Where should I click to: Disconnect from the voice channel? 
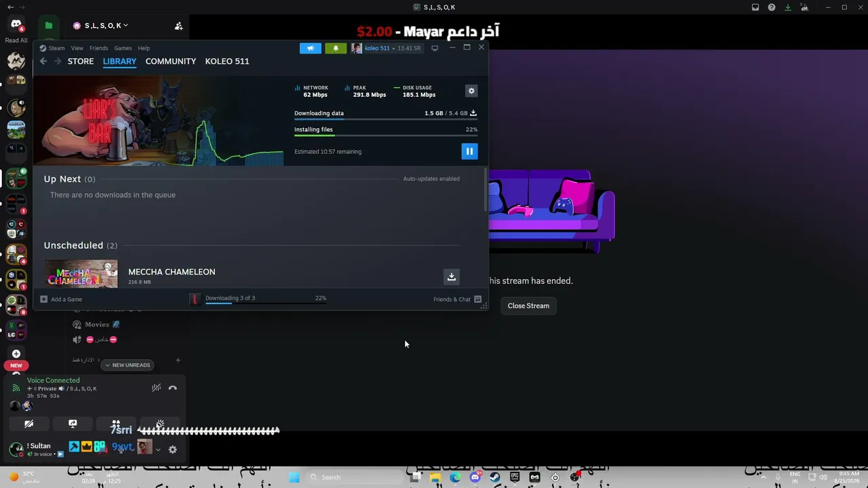click(x=173, y=388)
